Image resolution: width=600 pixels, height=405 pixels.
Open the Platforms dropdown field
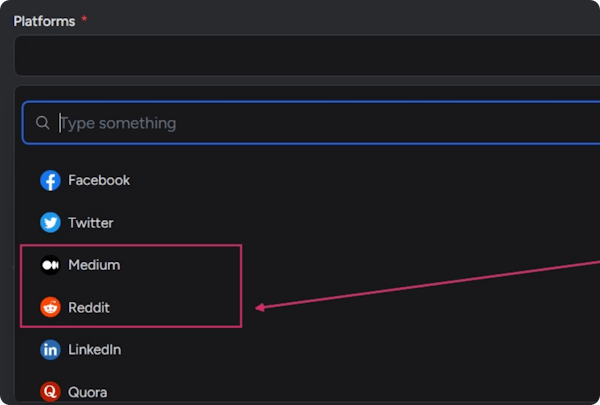click(300, 56)
